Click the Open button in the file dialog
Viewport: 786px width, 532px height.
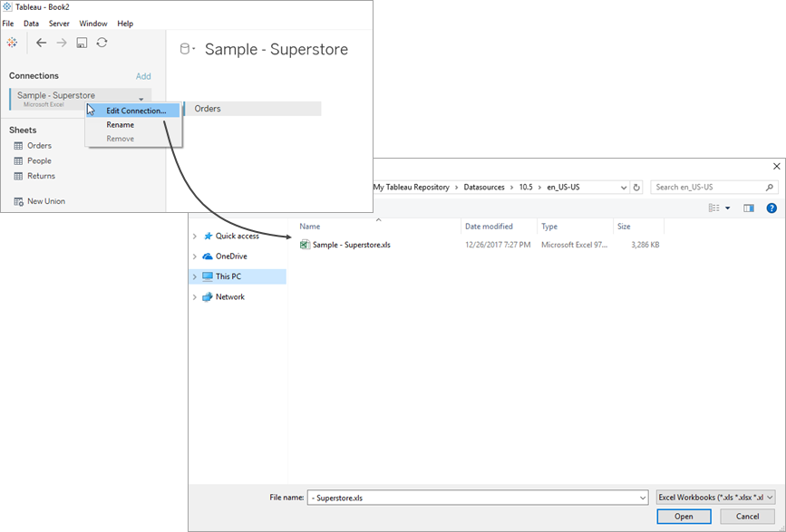pos(684,517)
